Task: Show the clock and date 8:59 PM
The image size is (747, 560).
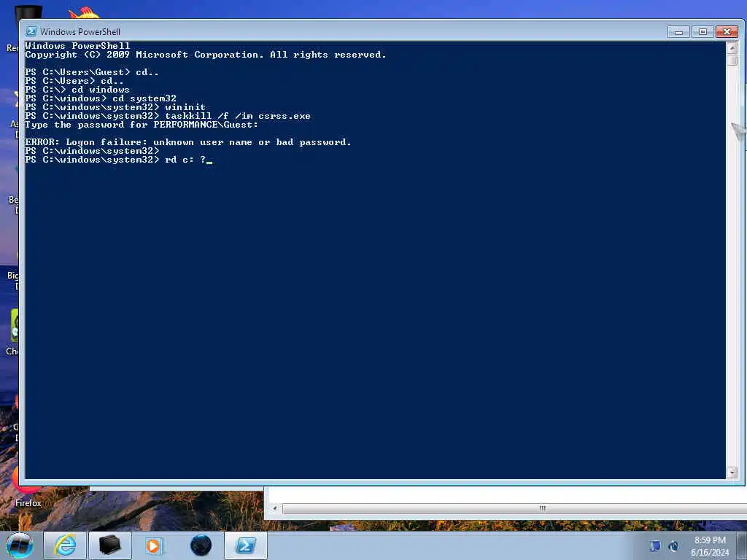Action: [x=710, y=546]
